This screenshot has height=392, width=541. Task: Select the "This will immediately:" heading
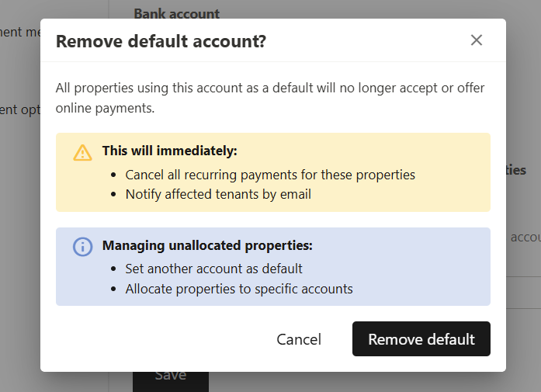coord(169,151)
